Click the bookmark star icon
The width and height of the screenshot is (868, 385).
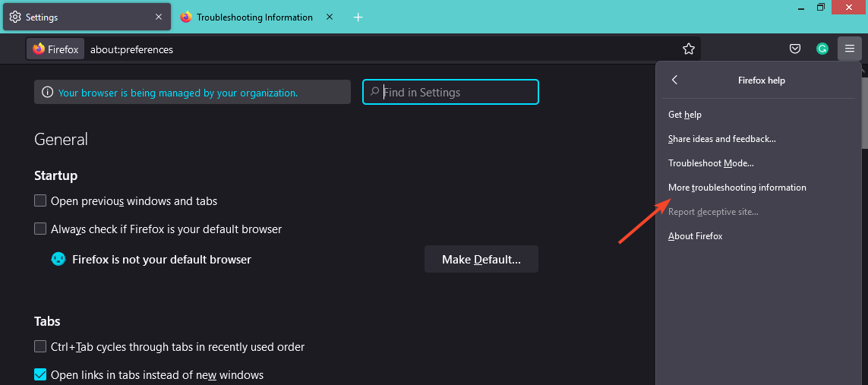(x=689, y=49)
